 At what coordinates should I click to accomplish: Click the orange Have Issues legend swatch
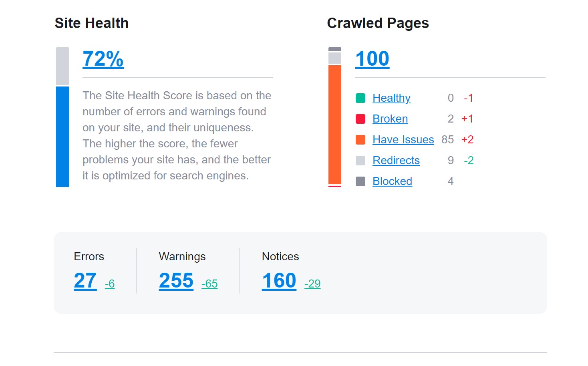360,140
